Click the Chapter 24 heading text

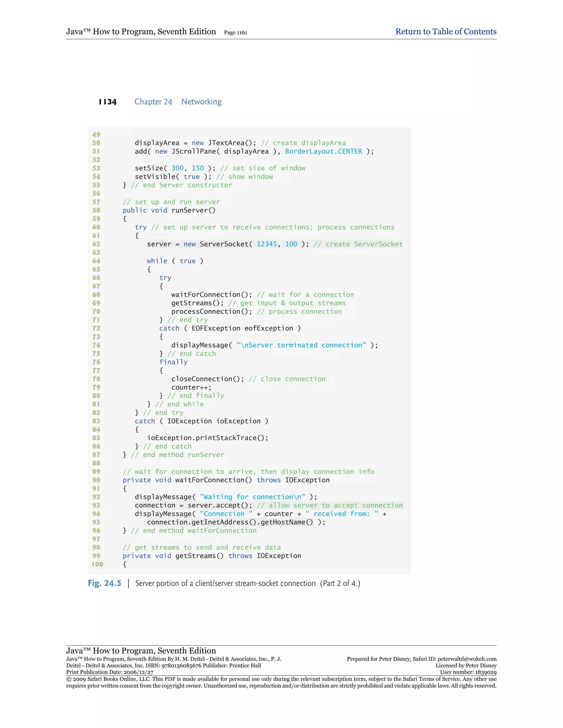coord(153,102)
